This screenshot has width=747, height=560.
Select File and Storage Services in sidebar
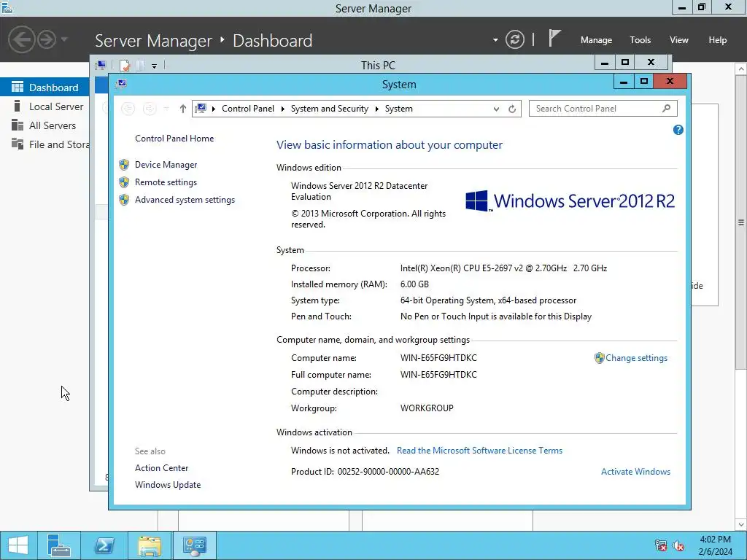(x=44, y=145)
